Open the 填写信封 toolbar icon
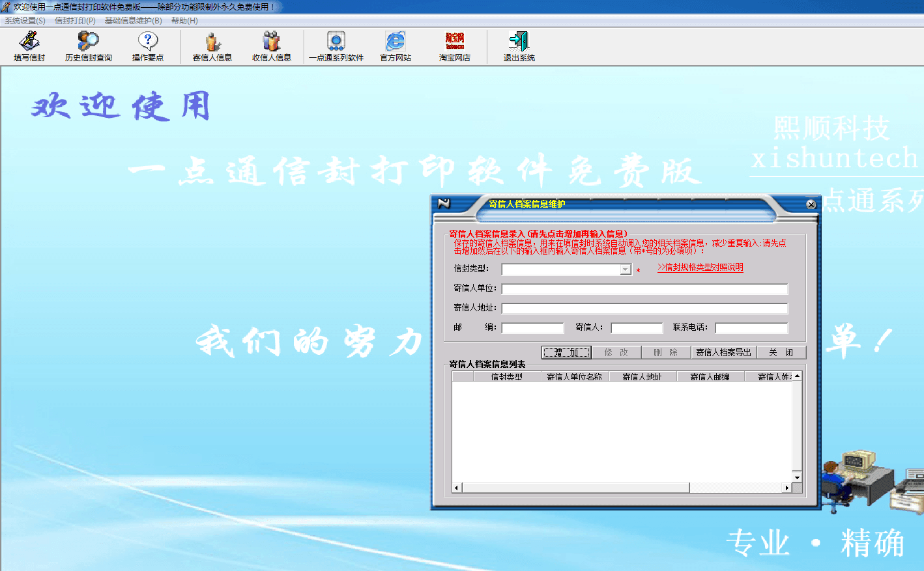The width and height of the screenshot is (924, 571). (x=29, y=47)
